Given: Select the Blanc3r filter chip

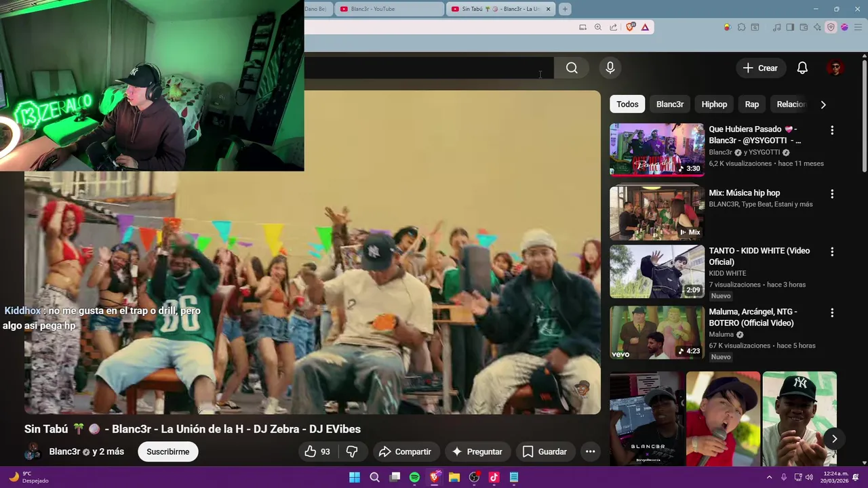Looking at the screenshot, I should tap(670, 104).
